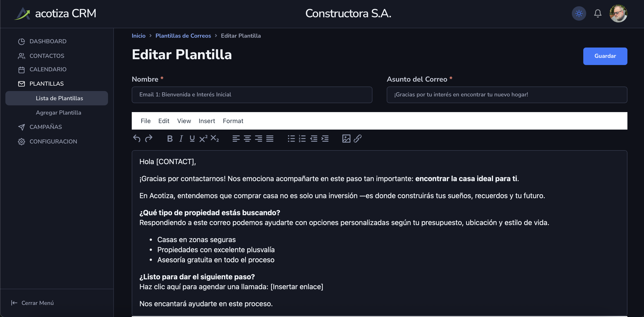Viewport: 644px width, 317px height.
Task: Open the notifications bell
Action: pyautogui.click(x=597, y=13)
